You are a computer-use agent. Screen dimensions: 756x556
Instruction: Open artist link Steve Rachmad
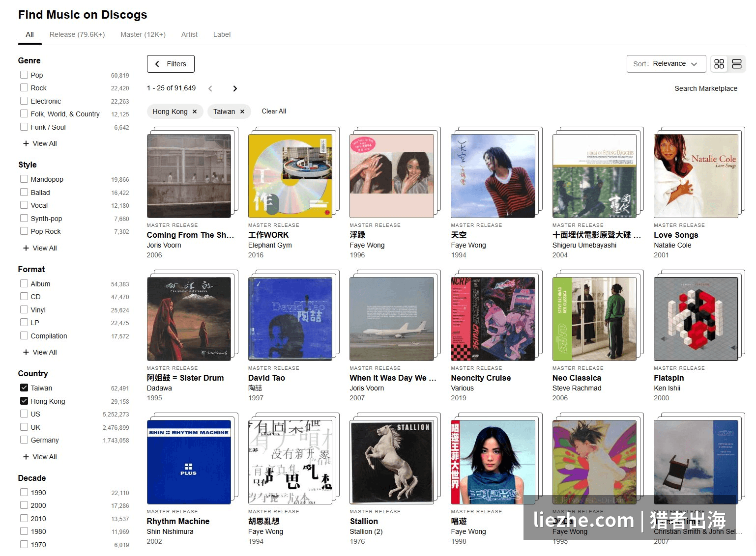point(577,388)
